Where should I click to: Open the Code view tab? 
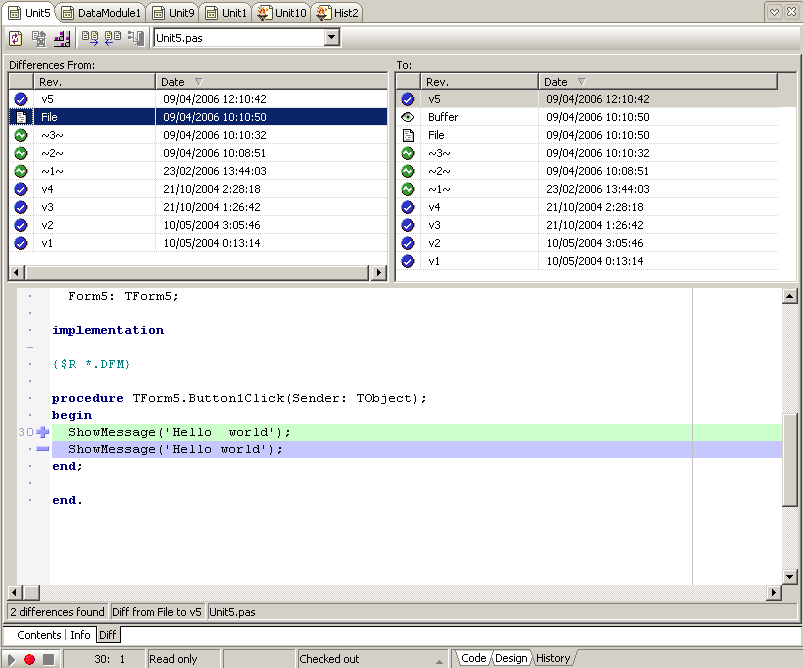click(473, 658)
